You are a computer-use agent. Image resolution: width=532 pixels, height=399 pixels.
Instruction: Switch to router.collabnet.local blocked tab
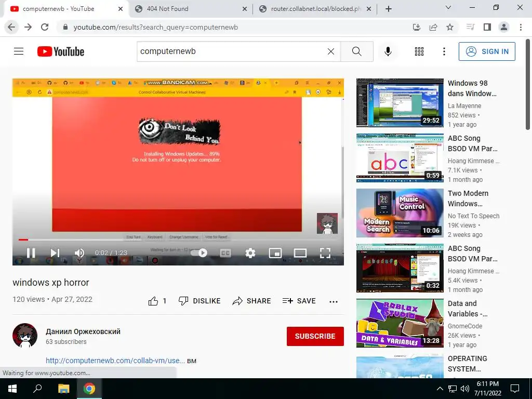pyautogui.click(x=315, y=9)
